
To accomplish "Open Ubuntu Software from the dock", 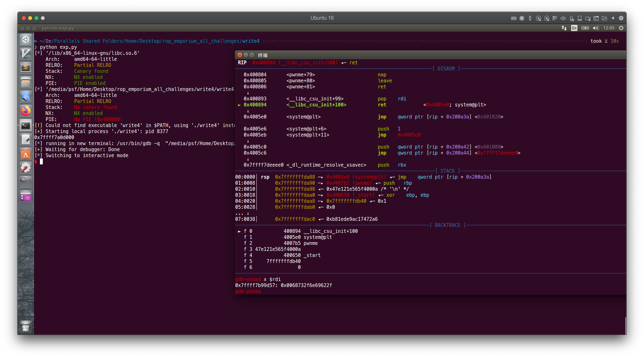I will coord(26,154).
